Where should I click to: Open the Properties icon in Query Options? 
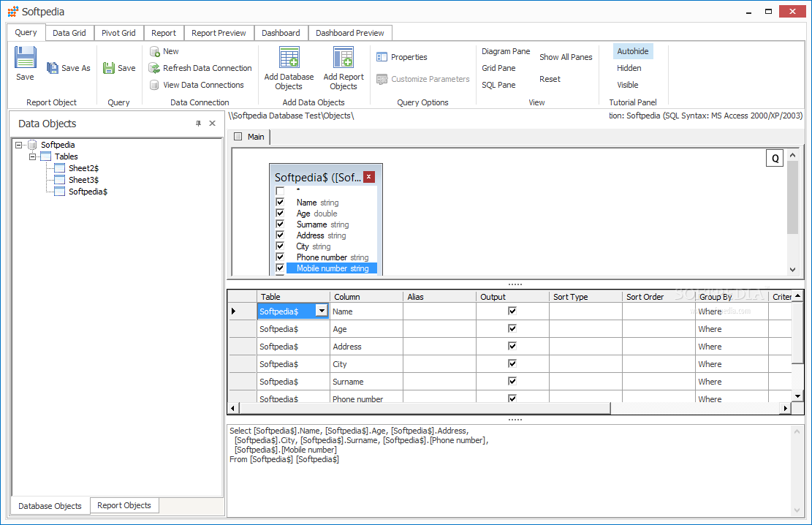point(382,57)
